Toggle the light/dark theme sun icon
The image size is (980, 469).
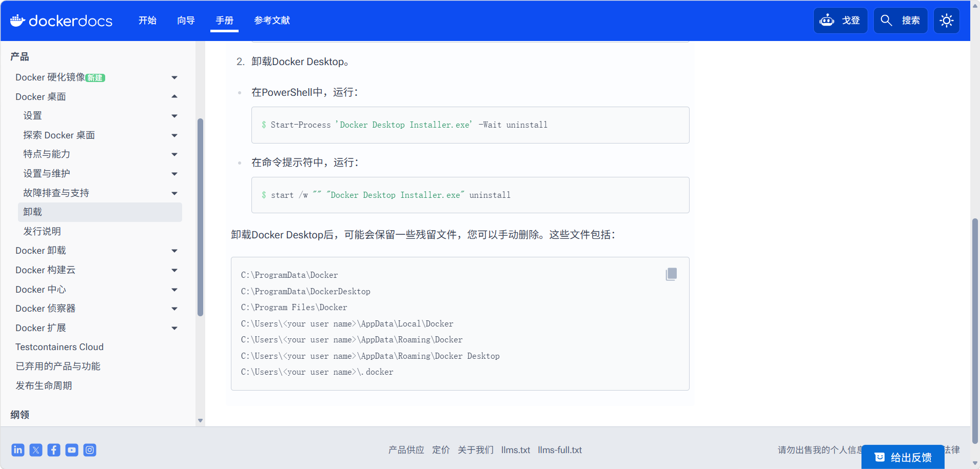tap(947, 21)
